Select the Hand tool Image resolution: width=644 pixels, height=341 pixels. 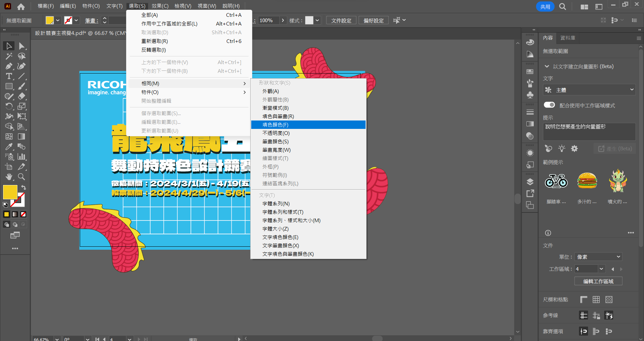9,177
